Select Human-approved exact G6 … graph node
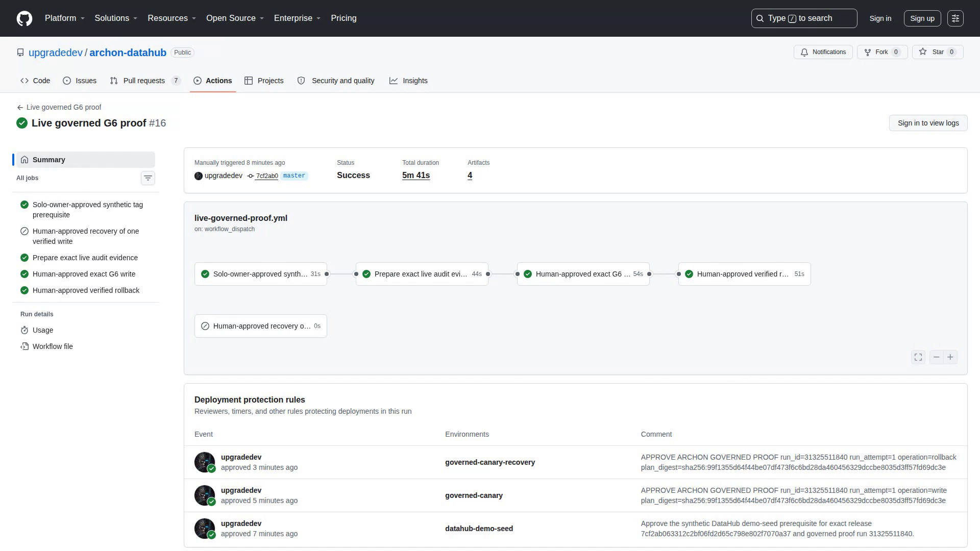Viewport: 980px width, 551px height. (x=583, y=274)
